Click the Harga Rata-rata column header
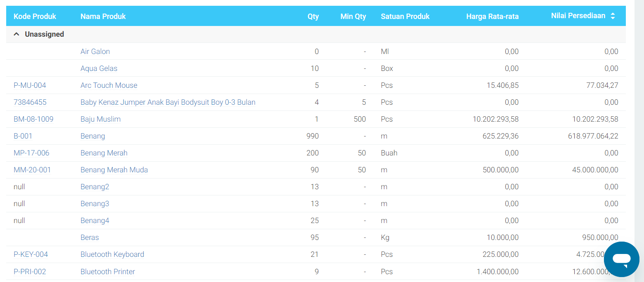This screenshot has width=644, height=282. [492, 16]
